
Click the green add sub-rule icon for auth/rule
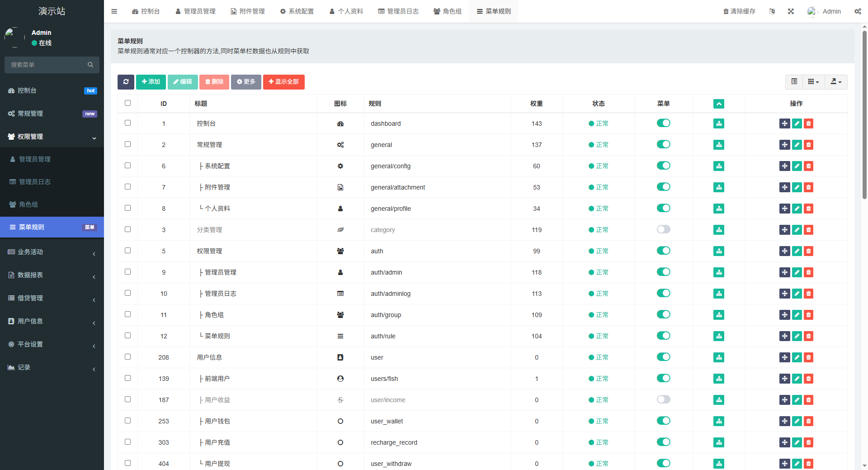pyautogui.click(x=718, y=336)
